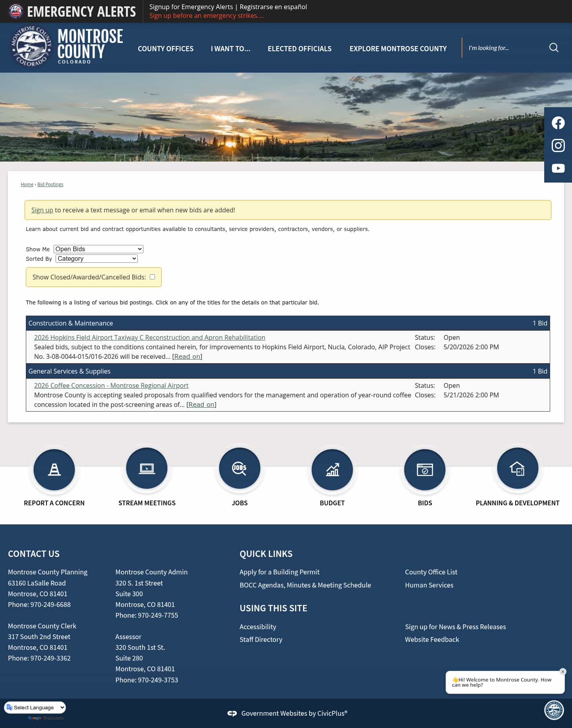Open the 2026 Coffee Concession bid
This screenshot has height=728, width=572.
pos(111,385)
